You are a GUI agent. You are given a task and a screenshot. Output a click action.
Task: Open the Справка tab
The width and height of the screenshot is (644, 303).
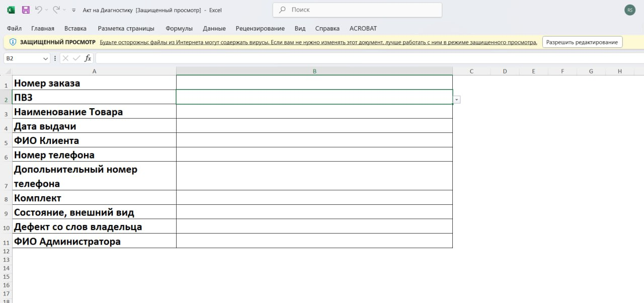(x=328, y=28)
